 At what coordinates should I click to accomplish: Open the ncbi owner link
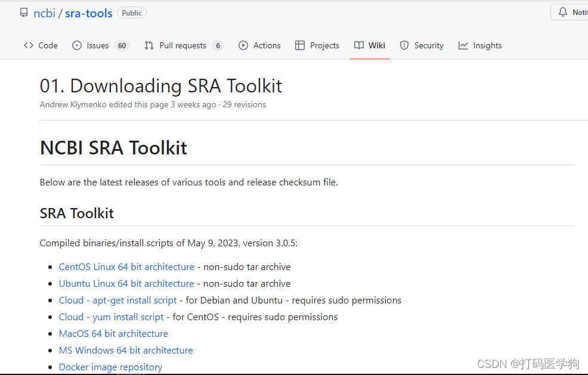tap(44, 13)
